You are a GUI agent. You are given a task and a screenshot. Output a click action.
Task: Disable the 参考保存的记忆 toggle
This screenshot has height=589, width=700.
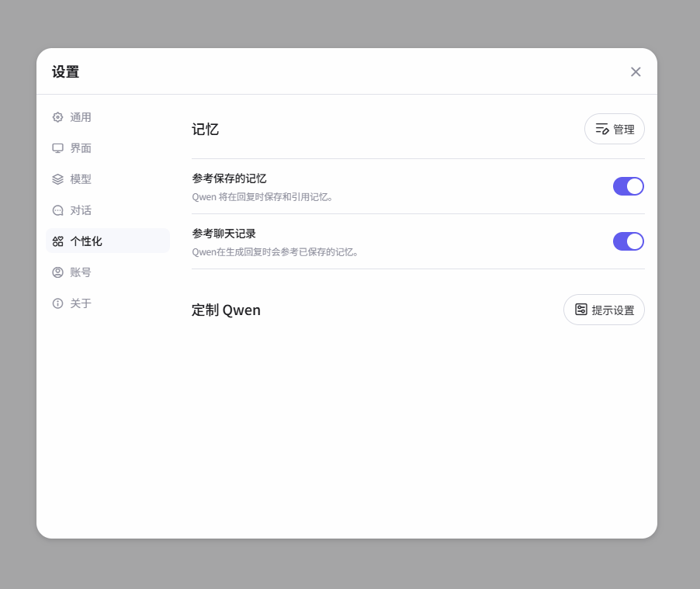point(628,186)
